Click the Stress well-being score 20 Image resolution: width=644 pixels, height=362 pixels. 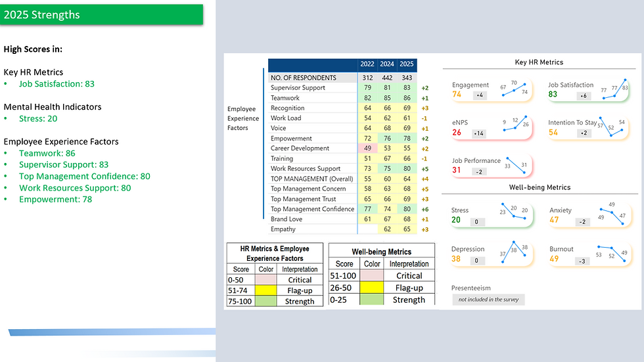pyautogui.click(x=456, y=220)
